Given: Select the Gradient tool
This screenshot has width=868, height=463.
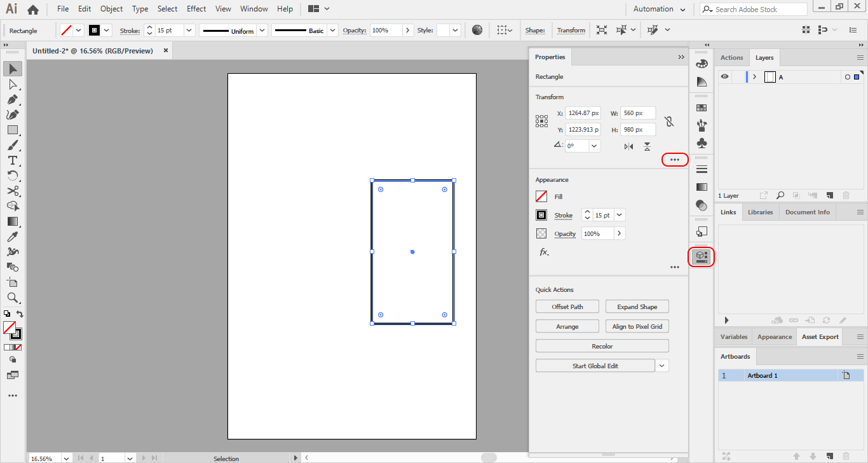Looking at the screenshot, I should [x=13, y=221].
